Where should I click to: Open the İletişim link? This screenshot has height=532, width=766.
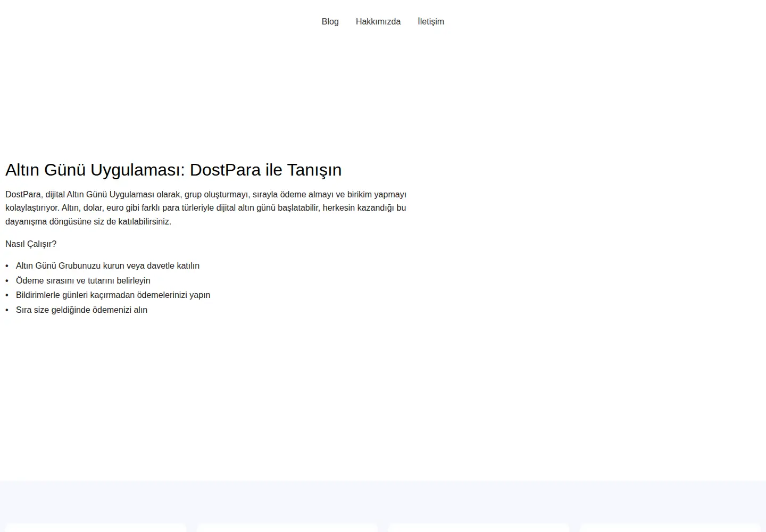coord(431,21)
